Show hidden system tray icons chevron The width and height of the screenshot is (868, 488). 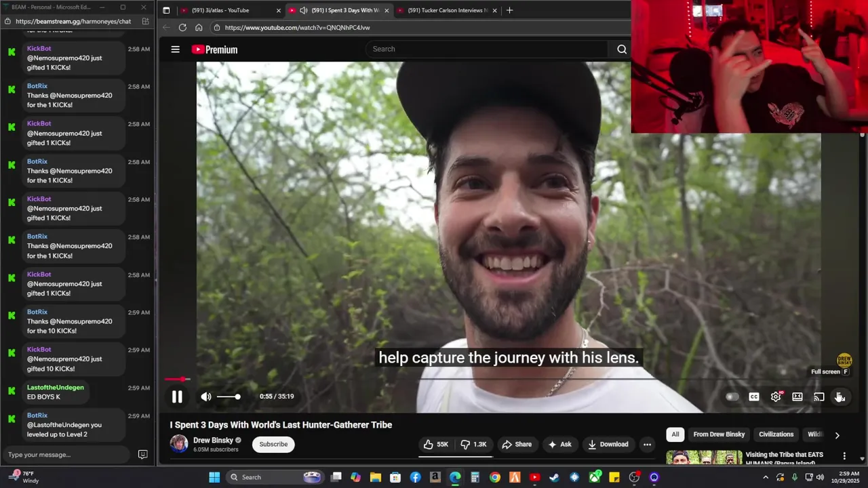pyautogui.click(x=766, y=477)
